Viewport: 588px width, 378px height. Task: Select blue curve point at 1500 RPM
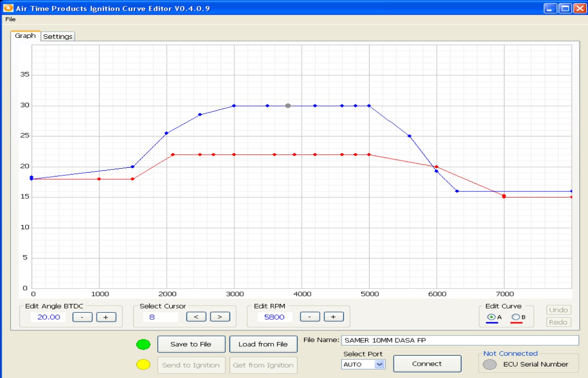pyautogui.click(x=133, y=167)
